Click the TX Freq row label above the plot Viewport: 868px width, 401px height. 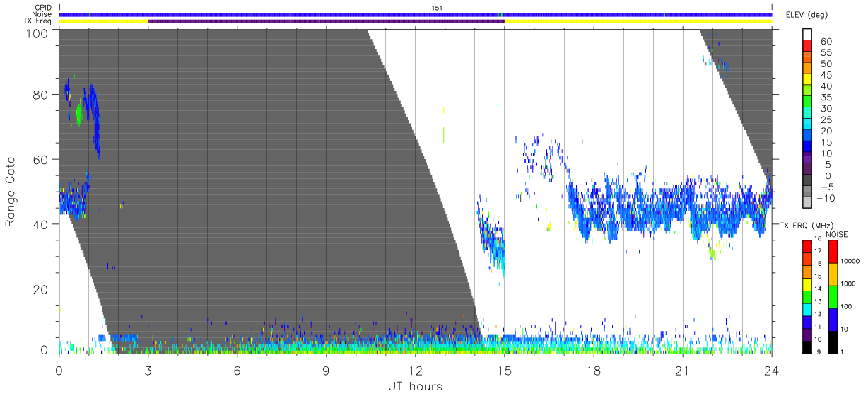coord(37,21)
